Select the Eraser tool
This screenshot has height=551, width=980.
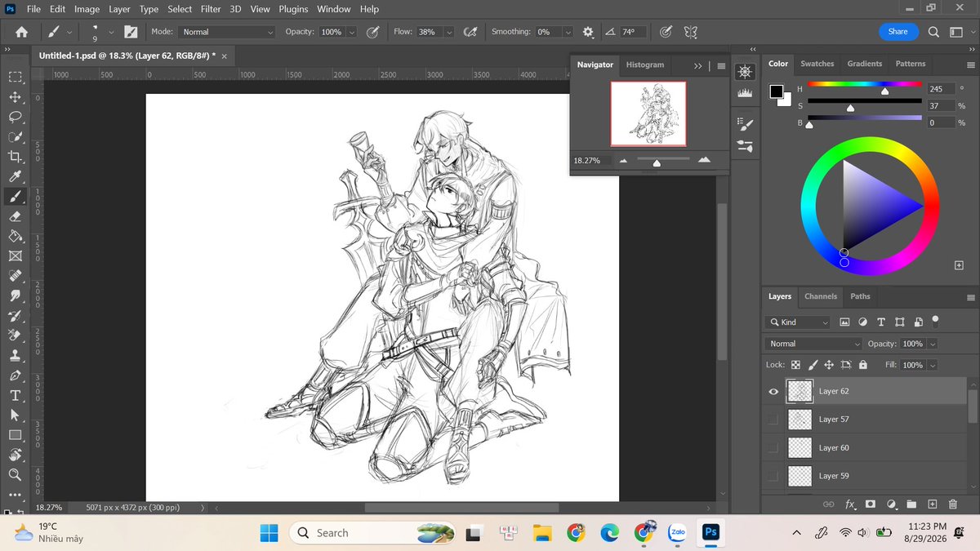coord(15,216)
